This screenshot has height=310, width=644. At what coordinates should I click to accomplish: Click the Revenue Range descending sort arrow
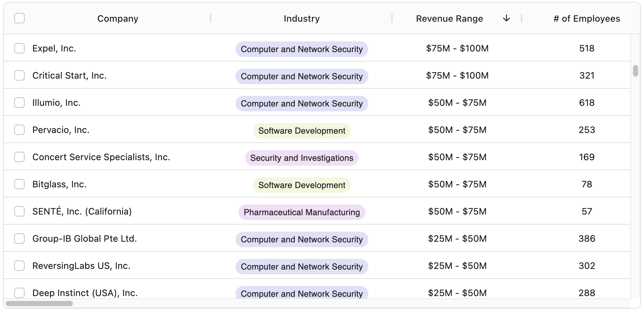(506, 18)
